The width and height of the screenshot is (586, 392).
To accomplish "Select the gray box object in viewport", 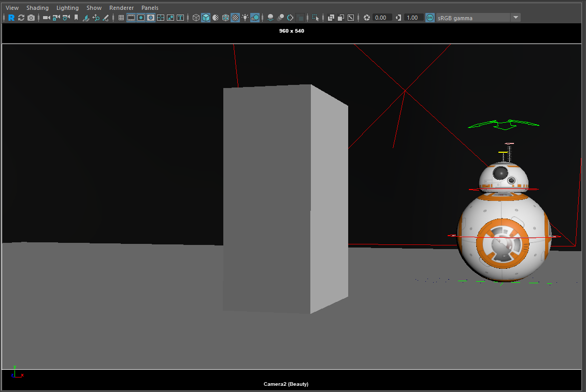I will coord(285,199).
